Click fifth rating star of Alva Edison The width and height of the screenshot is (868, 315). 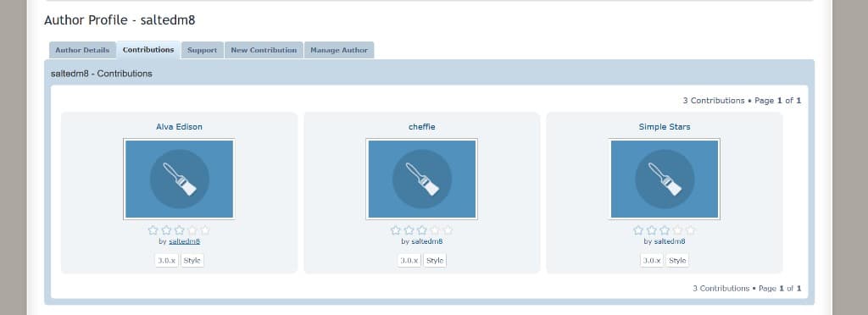pos(205,229)
